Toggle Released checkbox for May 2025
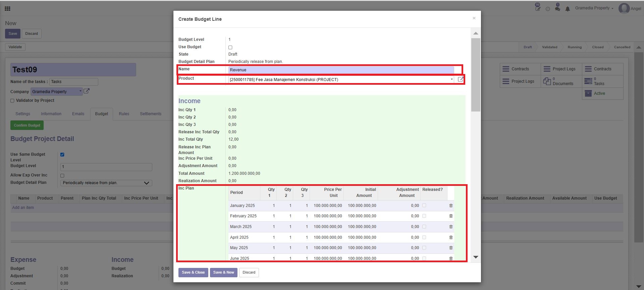Viewport: 644px width, 290px height. pyautogui.click(x=424, y=248)
